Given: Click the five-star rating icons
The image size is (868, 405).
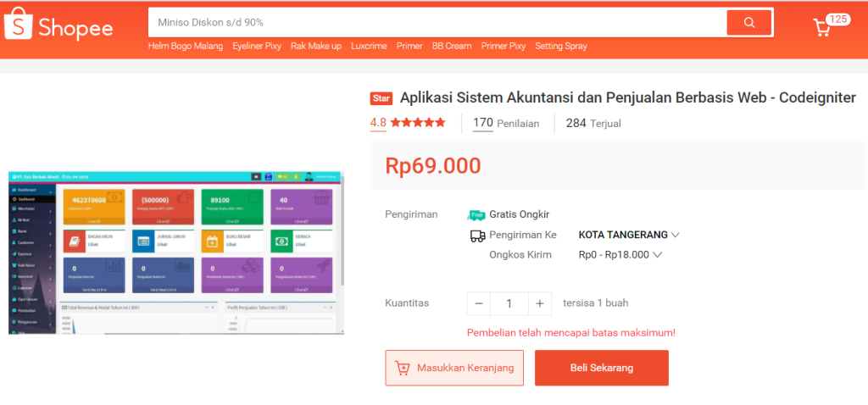Looking at the screenshot, I should coord(418,123).
